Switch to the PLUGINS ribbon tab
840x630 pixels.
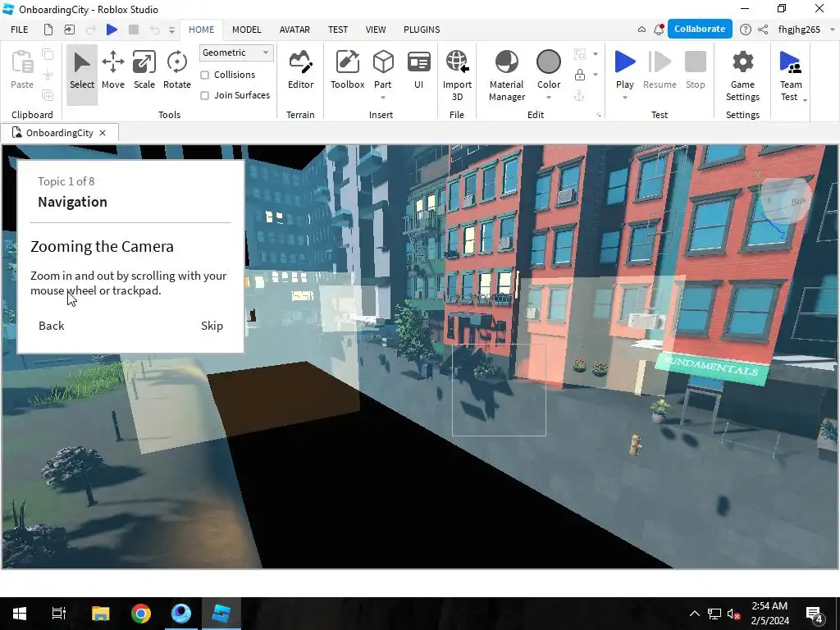pyautogui.click(x=422, y=30)
